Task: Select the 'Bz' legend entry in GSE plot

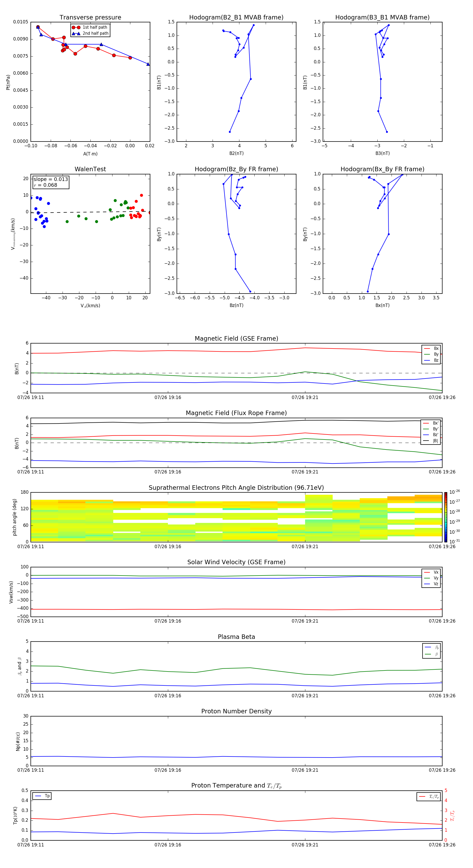Action: (431, 361)
